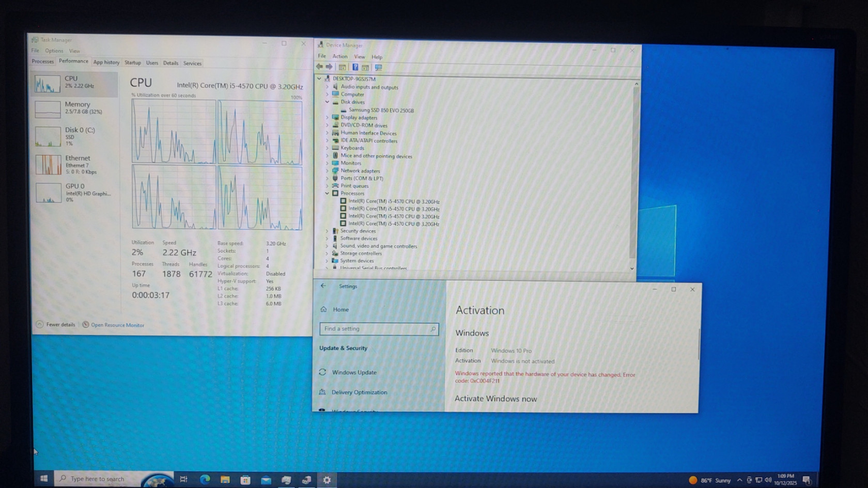Expand the Display adapters node

[x=327, y=118]
